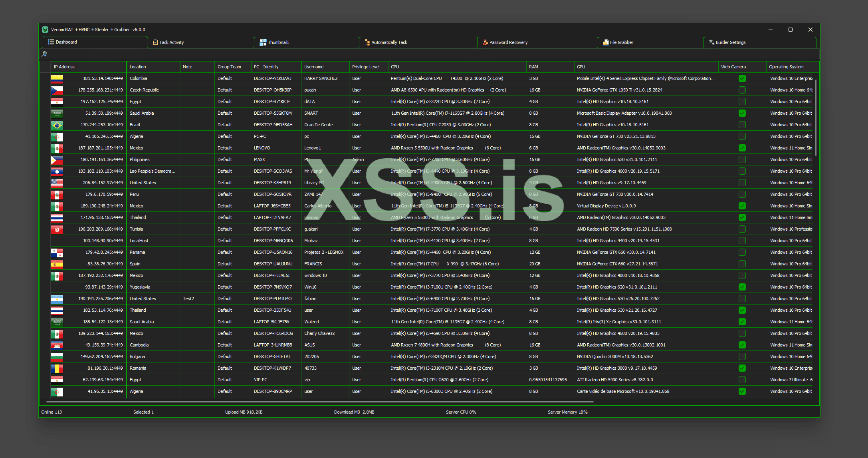Click the horizontal scrollbar at table bottom
Screen dimensions: 868x458
coord(319,402)
